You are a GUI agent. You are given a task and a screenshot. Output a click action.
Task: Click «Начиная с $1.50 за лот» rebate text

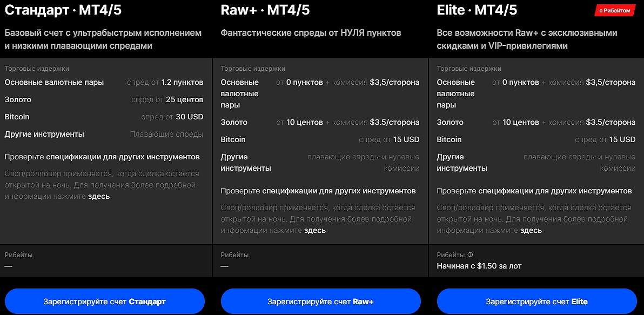[479, 266]
